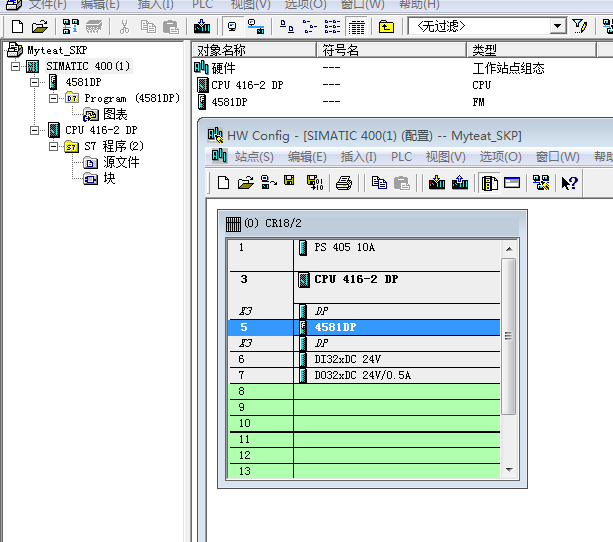Select empty rack slot 8

coord(364,391)
